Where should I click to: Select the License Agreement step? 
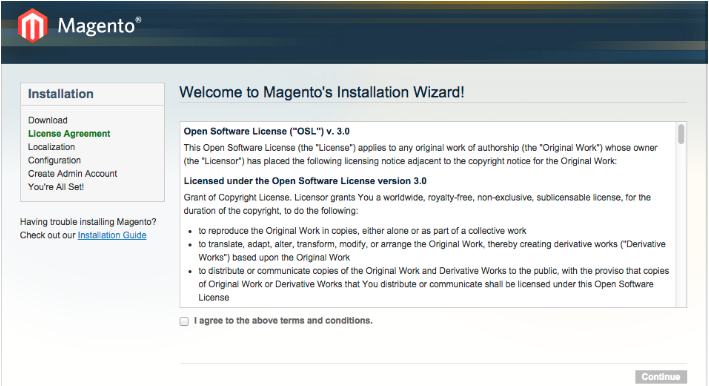pyautogui.click(x=69, y=133)
